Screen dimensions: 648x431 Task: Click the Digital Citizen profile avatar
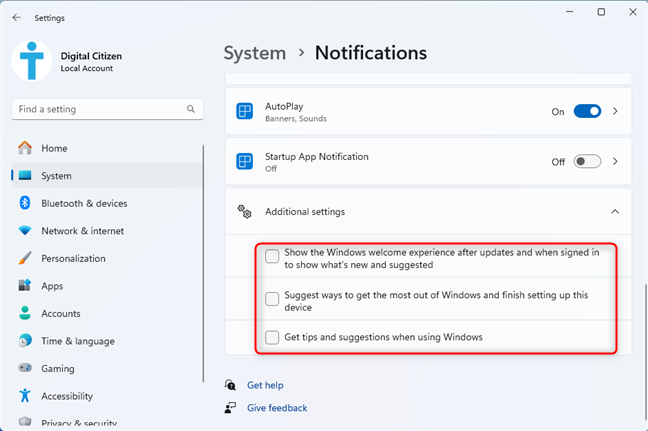pos(32,61)
